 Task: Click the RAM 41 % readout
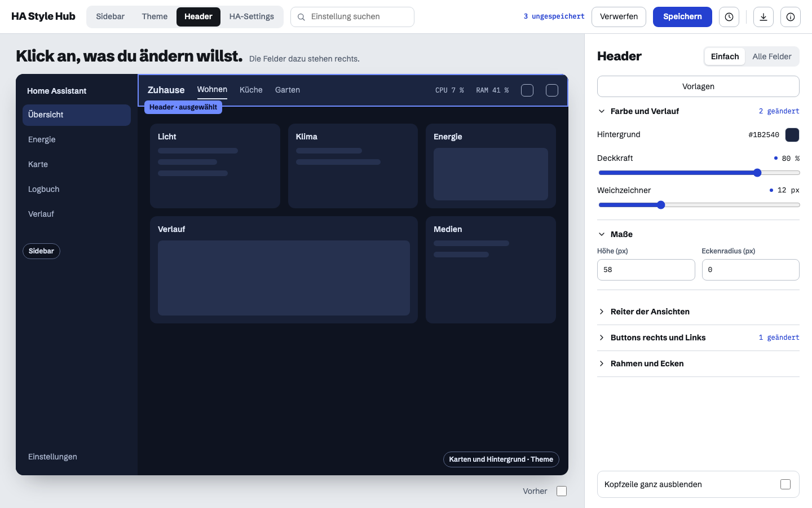(492, 90)
